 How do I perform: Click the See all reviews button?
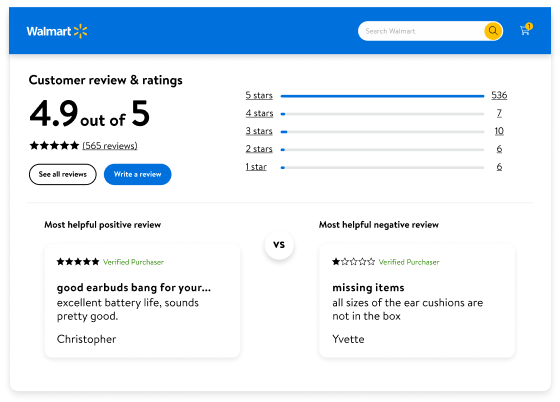pos(62,174)
